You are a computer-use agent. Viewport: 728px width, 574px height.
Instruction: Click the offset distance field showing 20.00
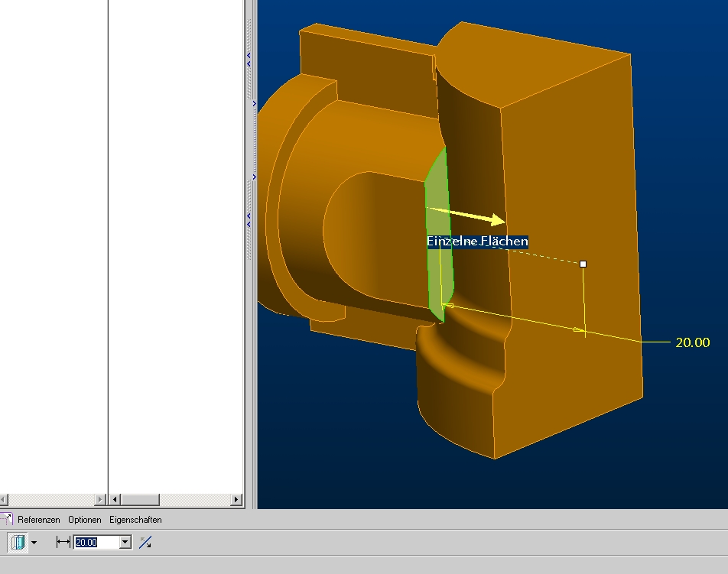[x=96, y=542]
